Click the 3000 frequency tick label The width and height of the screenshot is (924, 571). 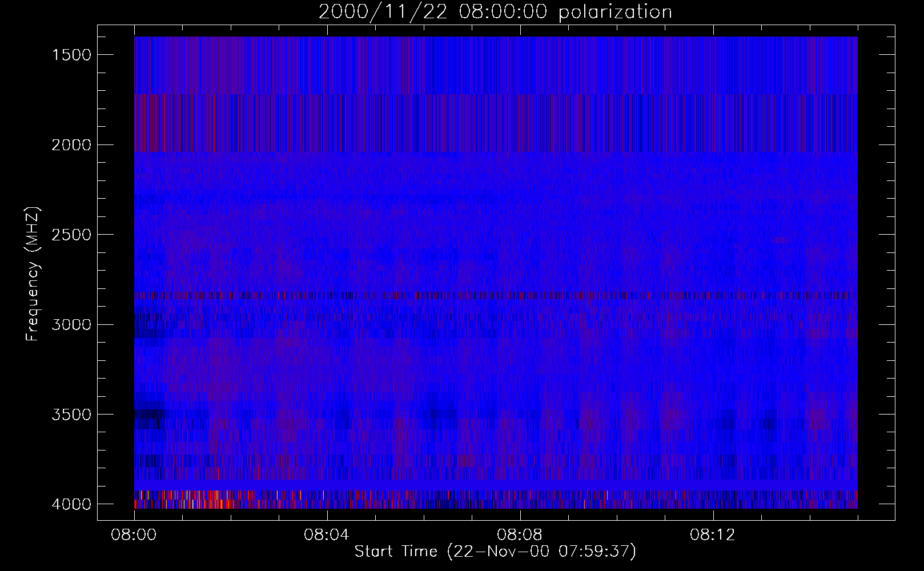point(71,325)
